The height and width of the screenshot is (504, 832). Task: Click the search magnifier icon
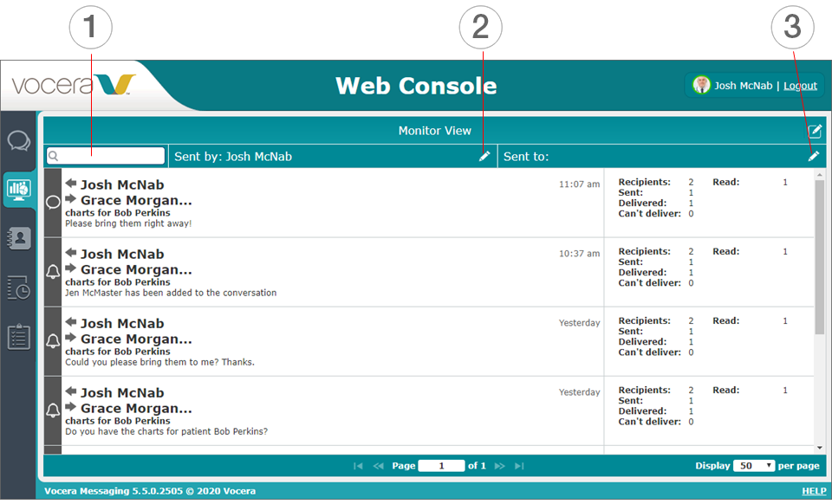tap(54, 156)
